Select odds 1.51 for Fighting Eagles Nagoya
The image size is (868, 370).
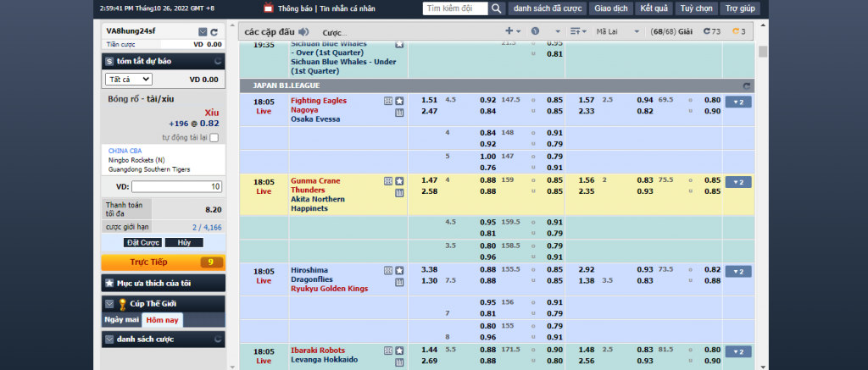click(429, 100)
